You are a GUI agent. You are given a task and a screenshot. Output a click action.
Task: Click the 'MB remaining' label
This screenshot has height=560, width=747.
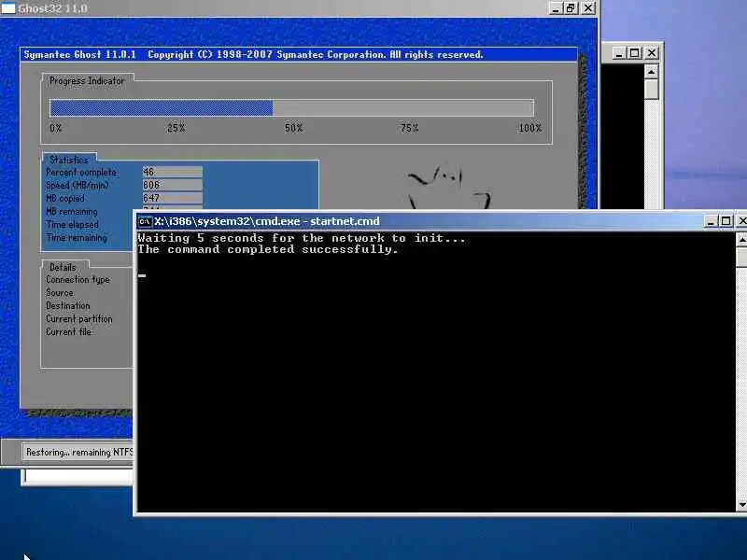click(72, 211)
